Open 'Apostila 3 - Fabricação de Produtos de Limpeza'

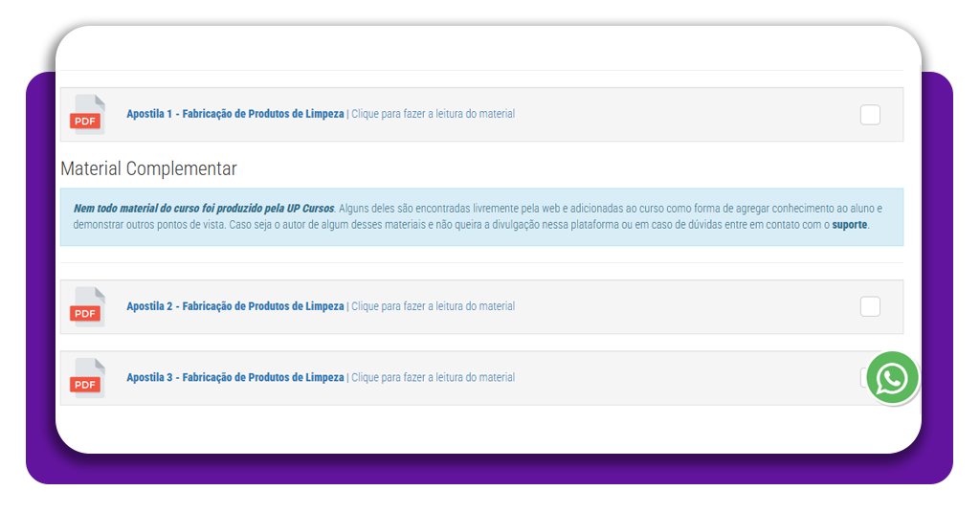click(234, 378)
